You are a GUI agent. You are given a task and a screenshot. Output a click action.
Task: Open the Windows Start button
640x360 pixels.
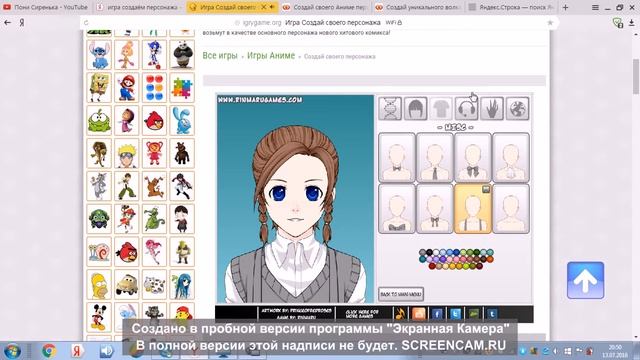[x=11, y=351]
